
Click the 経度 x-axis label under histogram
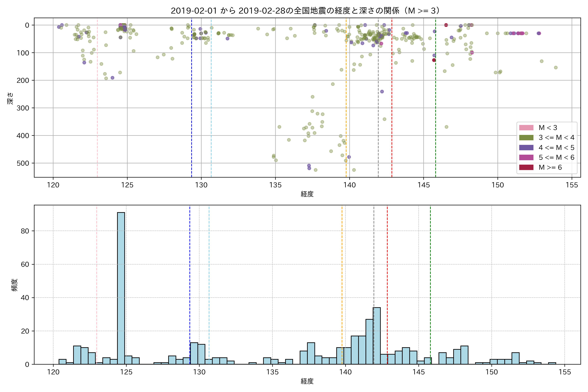[x=307, y=381]
